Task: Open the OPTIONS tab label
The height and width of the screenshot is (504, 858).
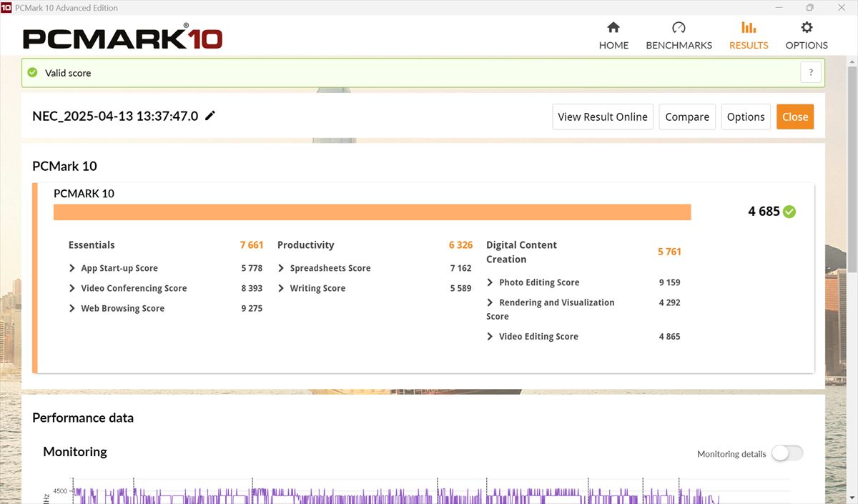Action: click(807, 45)
